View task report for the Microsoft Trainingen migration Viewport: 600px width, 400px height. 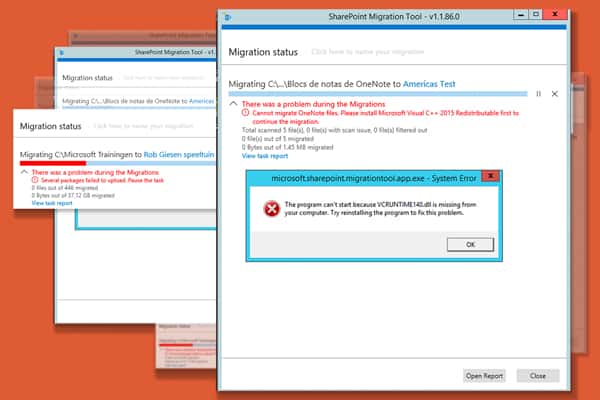pyautogui.click(x=52, y=203)
